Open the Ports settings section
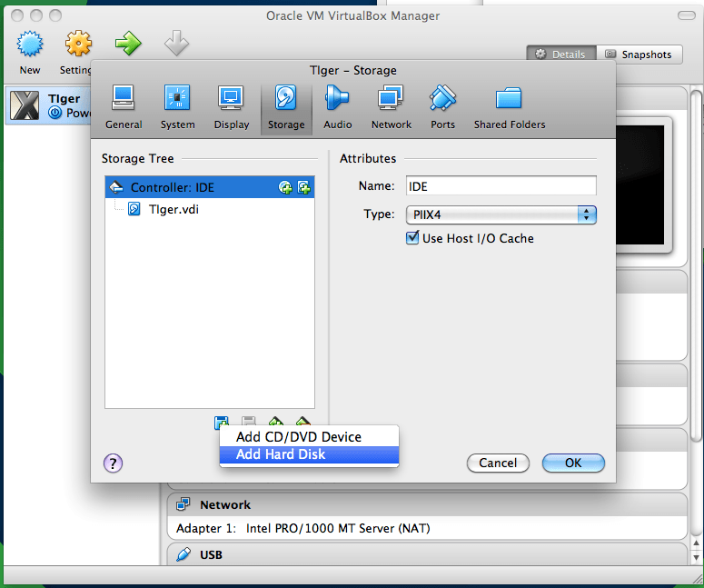Screen dimensions: 704x588 [442, 108]
